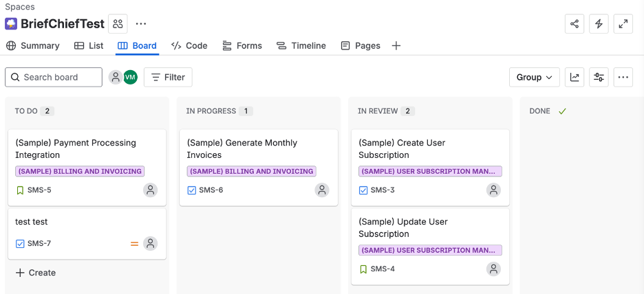Click the story bookmark icon on SMS-4
This screenshot has width=644, height=294.
tap(363, 269)
